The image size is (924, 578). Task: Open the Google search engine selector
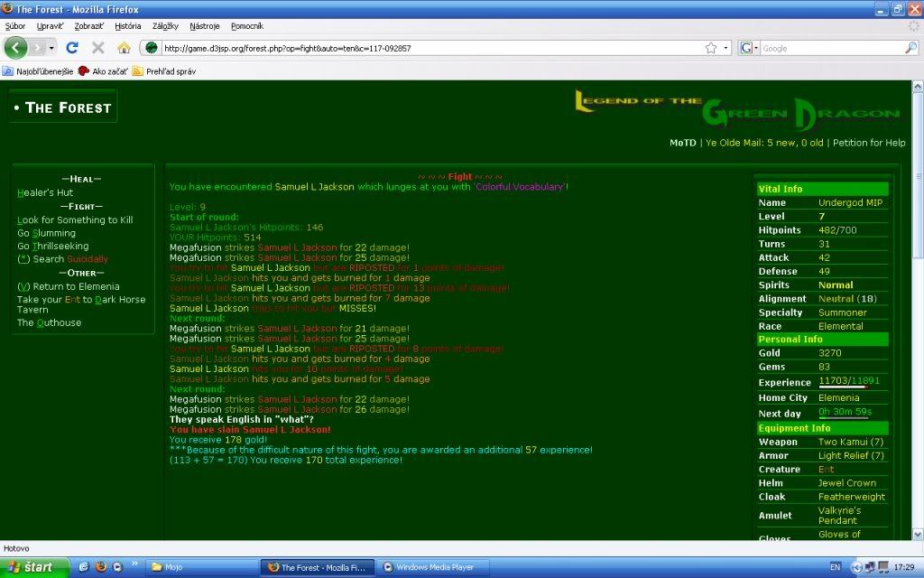point(749,48)
